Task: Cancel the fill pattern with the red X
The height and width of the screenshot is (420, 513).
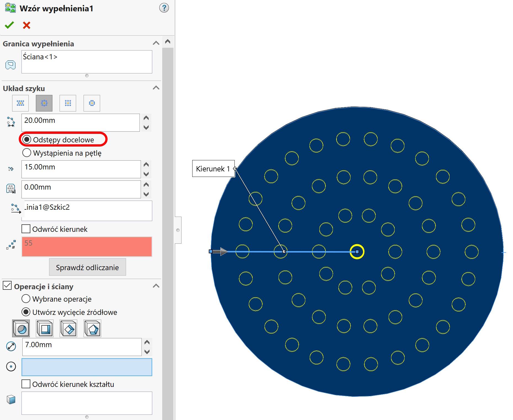Action: coord(26,25)
